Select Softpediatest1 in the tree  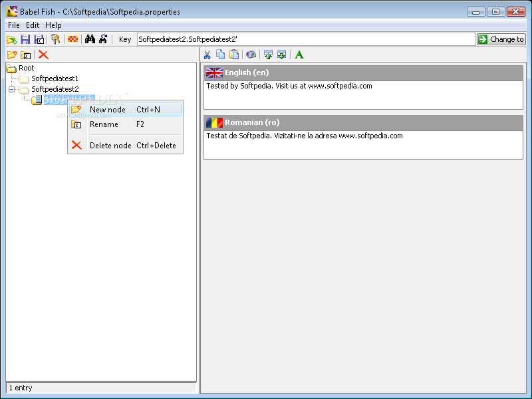55,78
